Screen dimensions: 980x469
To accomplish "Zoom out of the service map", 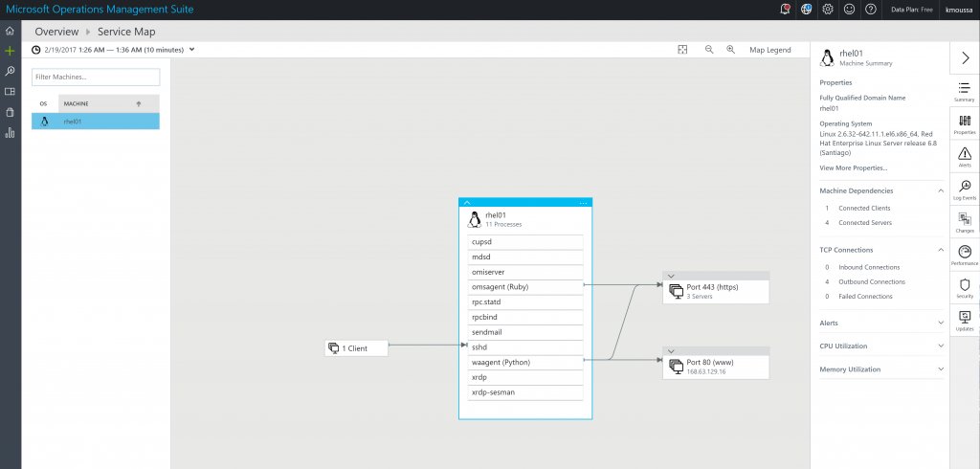I will coord(709,50).
